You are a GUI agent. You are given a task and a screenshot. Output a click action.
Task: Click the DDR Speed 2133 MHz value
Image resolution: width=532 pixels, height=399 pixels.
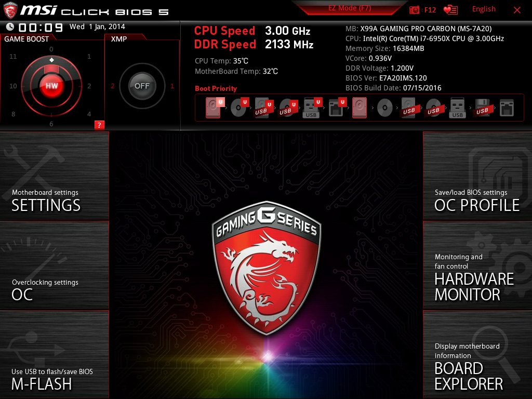pos(289,45)
